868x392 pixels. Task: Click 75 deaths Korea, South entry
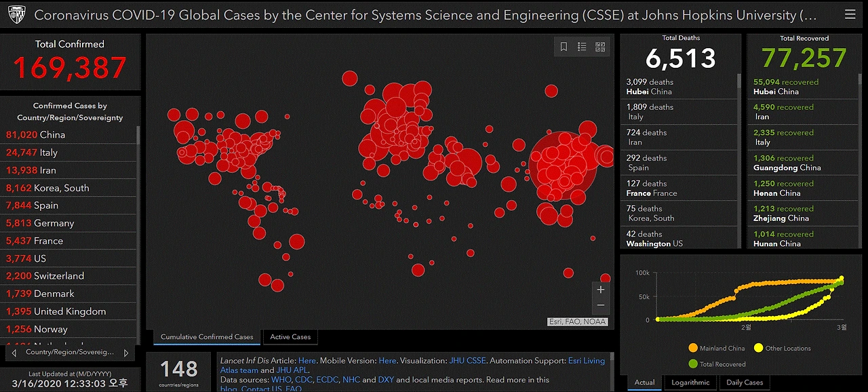[x=679, y=213]
